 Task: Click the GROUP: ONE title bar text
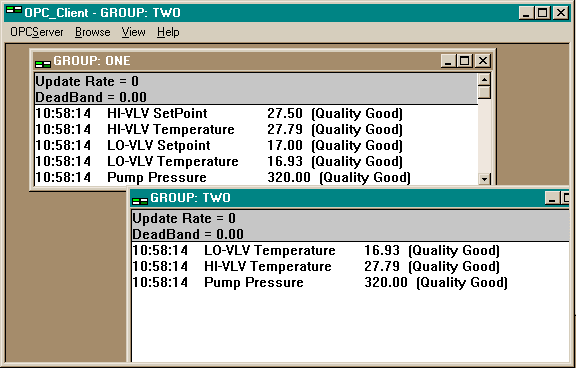tap(92, 61)
